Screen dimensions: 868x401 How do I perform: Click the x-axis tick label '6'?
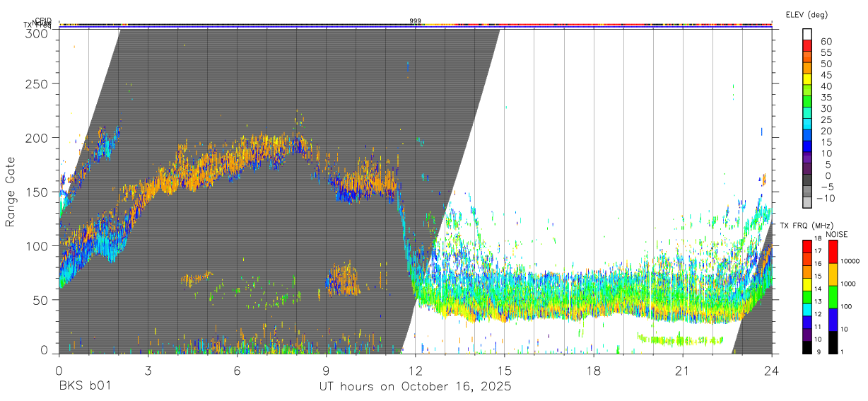pos(237,371)
